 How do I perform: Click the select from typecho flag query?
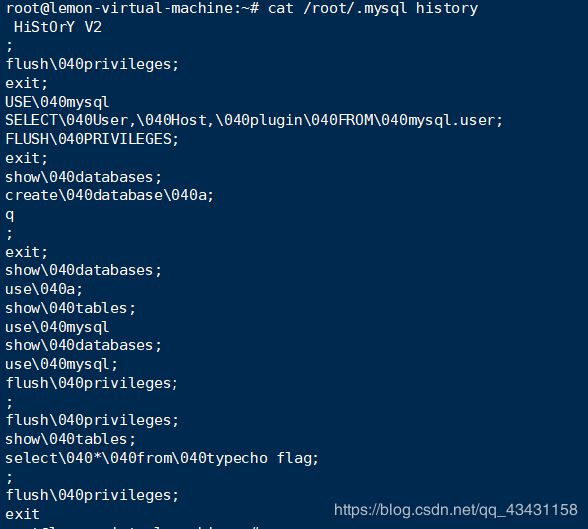tap(162, 458)
